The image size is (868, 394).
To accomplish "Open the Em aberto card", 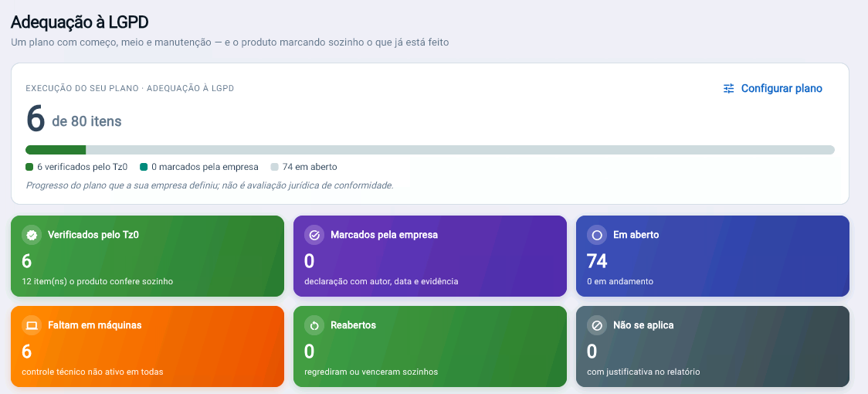I will [x=713, y=256].
